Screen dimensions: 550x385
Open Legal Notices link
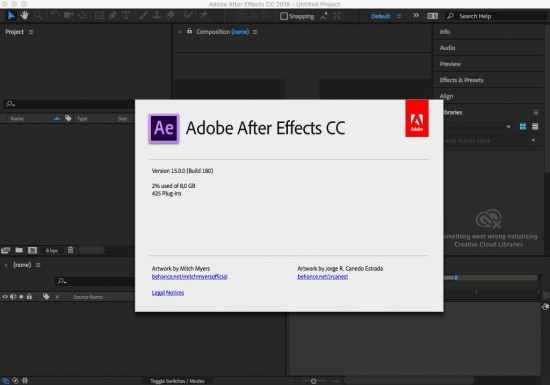(168, 293)
